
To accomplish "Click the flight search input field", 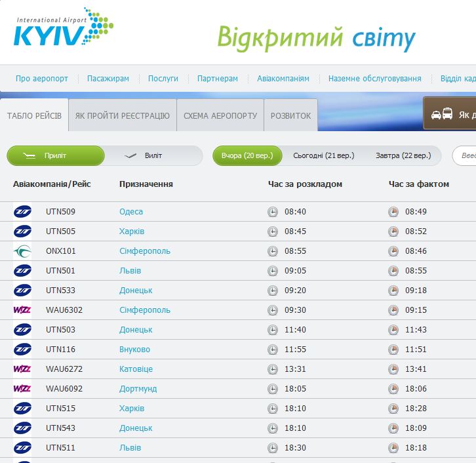I will pos(466,156).
